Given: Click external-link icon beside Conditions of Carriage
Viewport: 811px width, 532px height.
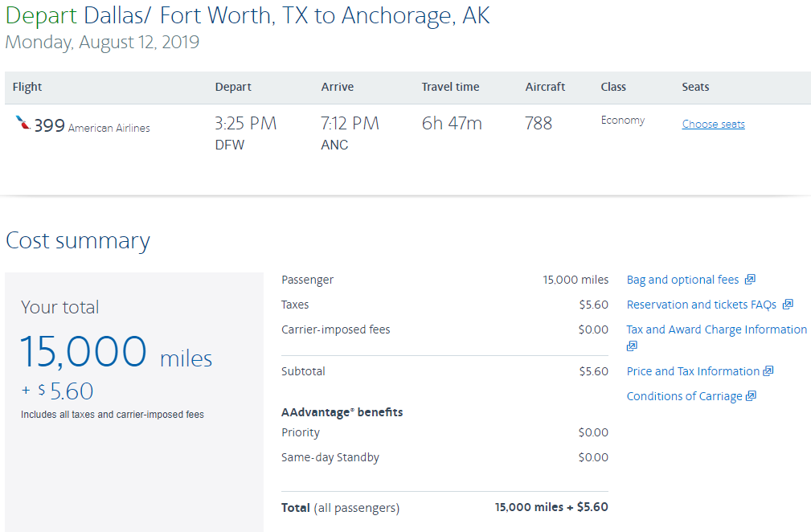Looking at the screenshot, I should [x=751, y=396].
